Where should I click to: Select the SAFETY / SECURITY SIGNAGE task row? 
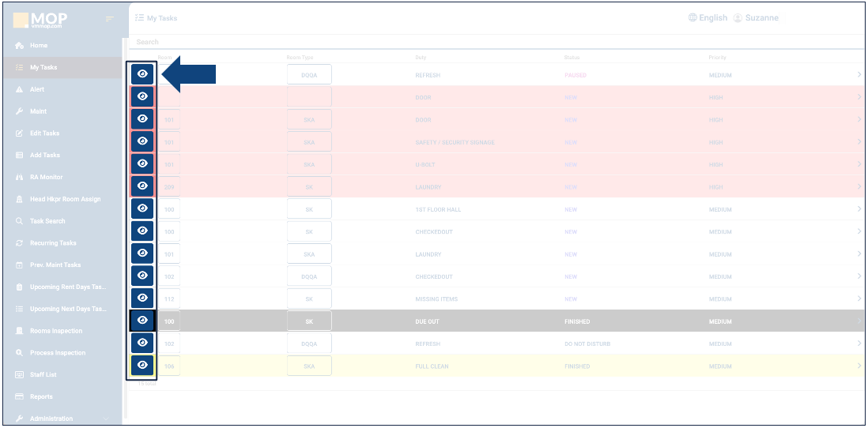click(x=455, y=142)
